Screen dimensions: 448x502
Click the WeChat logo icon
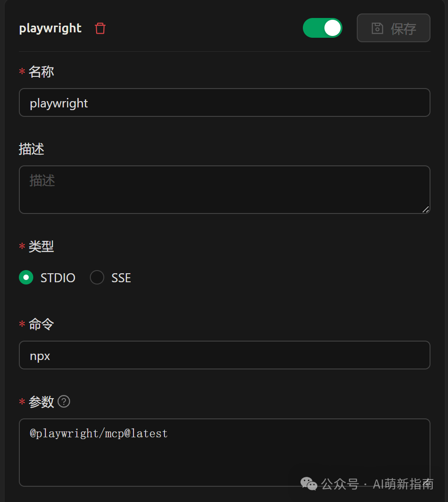pos(309,484)
